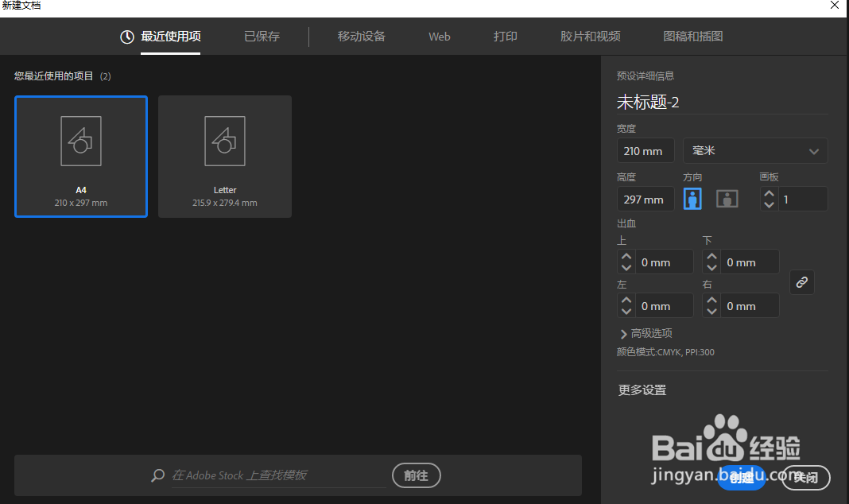
Task: Increase the top bleed using its up arrow
Action: click(626, 257)
